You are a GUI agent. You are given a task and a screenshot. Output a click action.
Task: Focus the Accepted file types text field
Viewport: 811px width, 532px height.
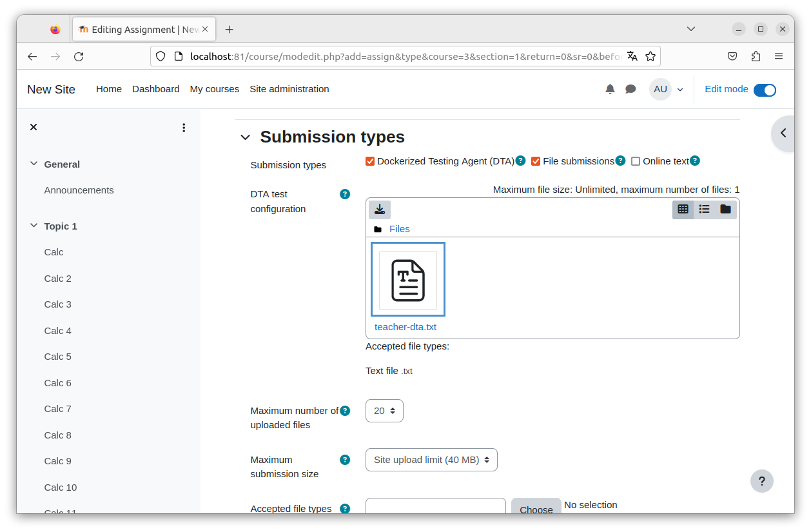(x=436, y=507)
